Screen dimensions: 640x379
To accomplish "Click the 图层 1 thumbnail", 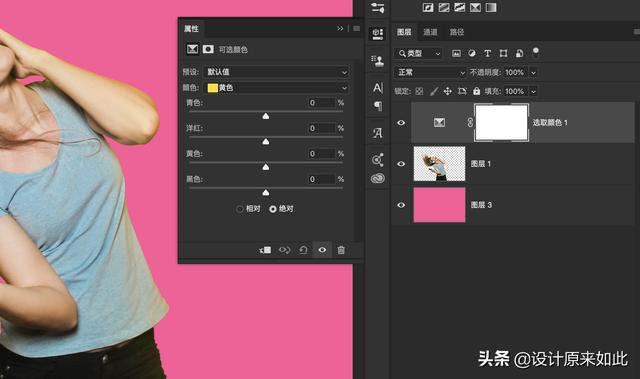I will (439, 164).
